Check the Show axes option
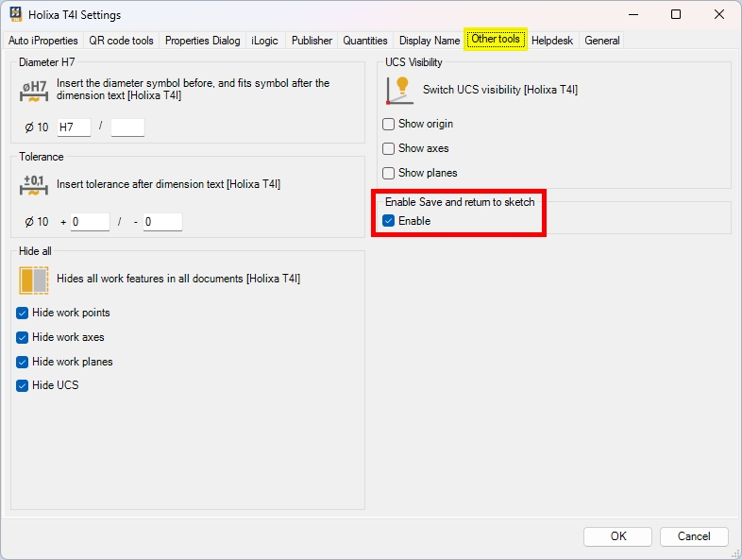This screenshot has height=560, width=742. click(x=389, y=148)
